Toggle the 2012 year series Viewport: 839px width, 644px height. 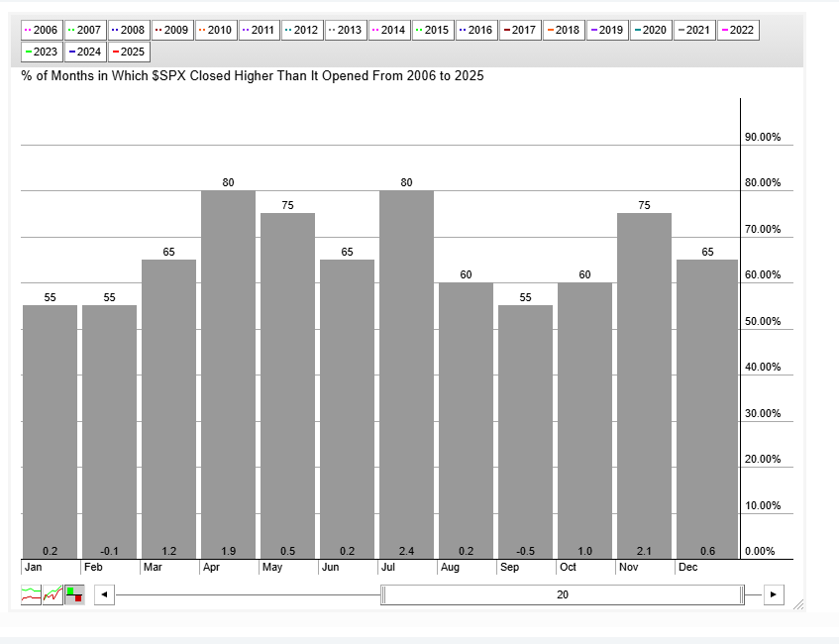[x=302, y=30]
